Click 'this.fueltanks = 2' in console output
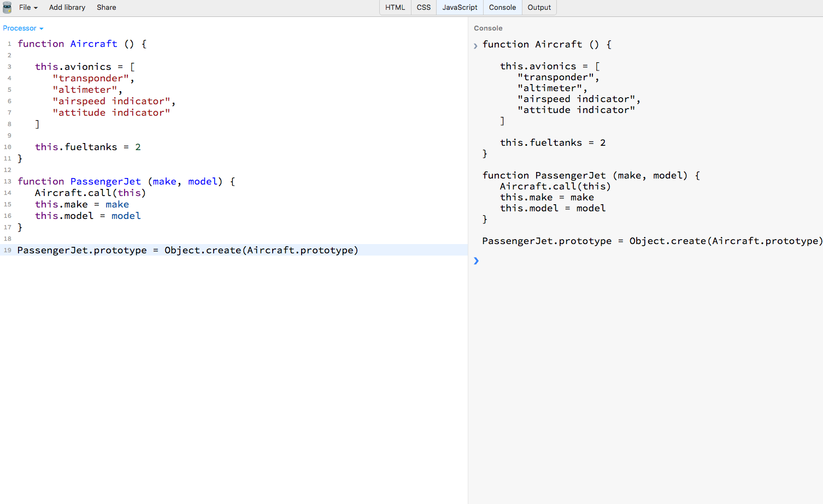This screenshot has height=504, width=823. click(x=553, y=143)
